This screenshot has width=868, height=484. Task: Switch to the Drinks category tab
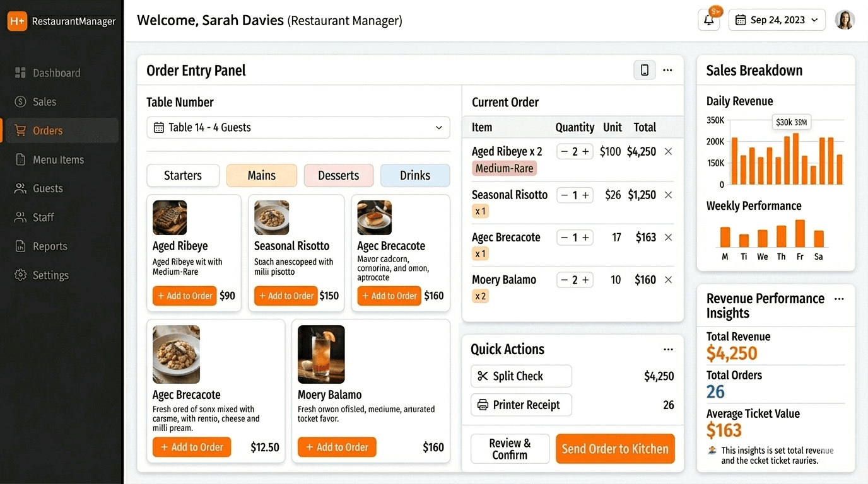tap(415, 175)
